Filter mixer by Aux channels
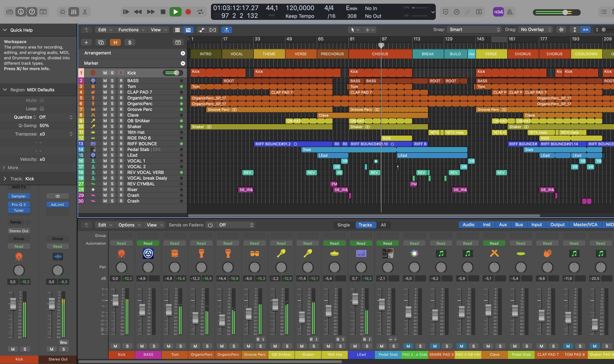Image resolution: width=614 pixels, height=364 pixels. click(503, 225)
